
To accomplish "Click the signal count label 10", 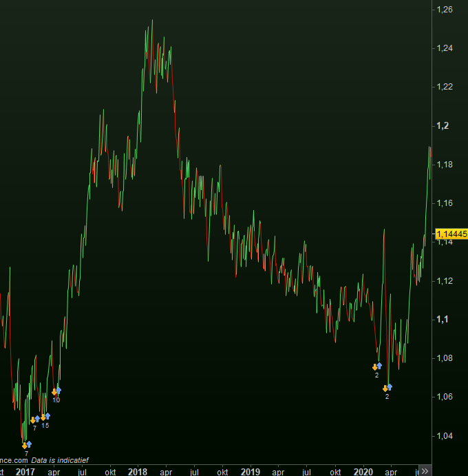I will [x=56, y=400].
